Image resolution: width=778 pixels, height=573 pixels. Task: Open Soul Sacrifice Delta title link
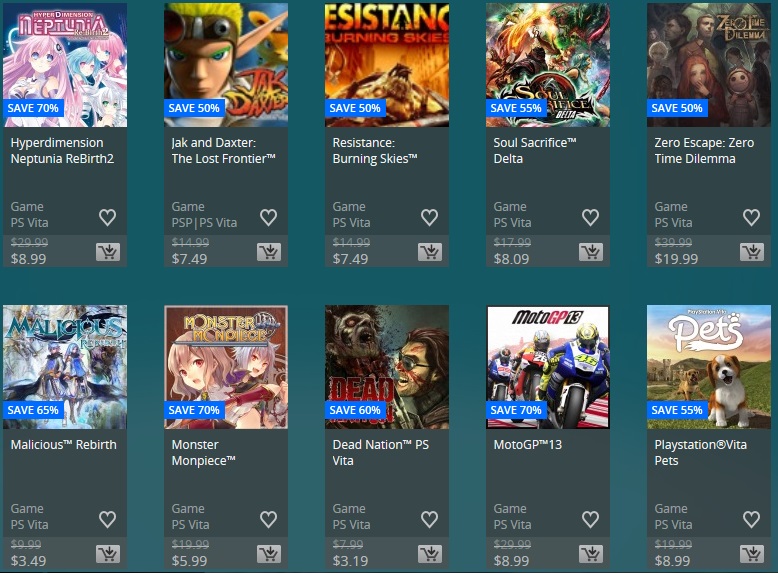(534, 150)
